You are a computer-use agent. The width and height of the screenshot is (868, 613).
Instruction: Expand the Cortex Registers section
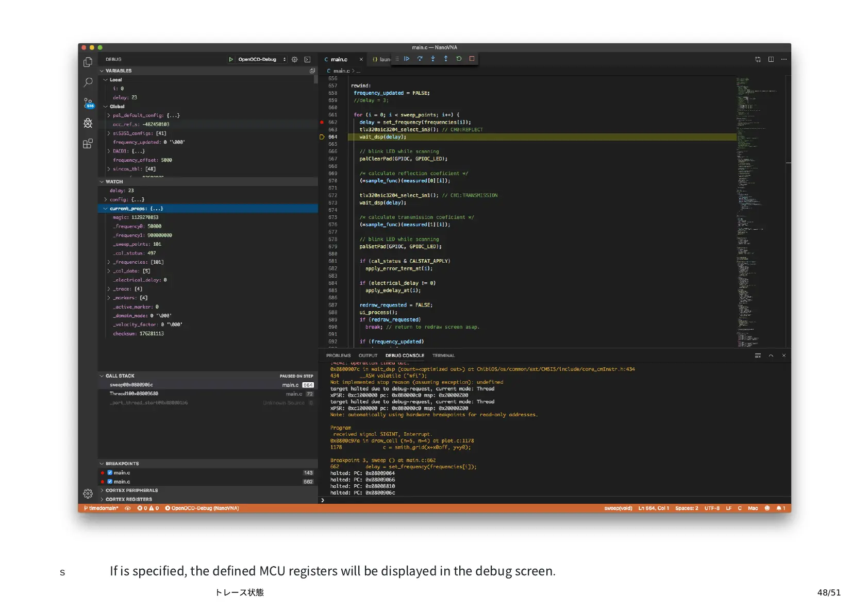pyautogui.click(x=129, y=499)
